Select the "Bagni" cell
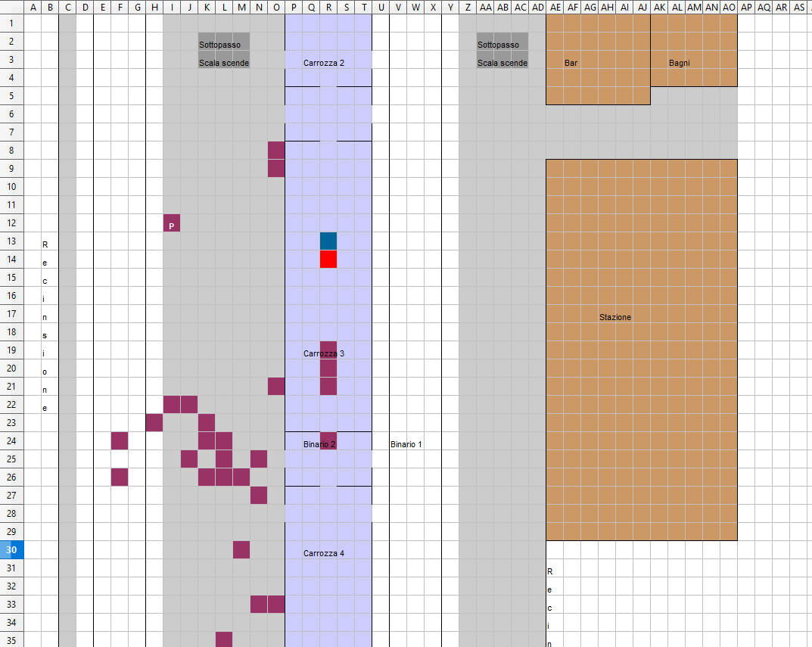 679,63
